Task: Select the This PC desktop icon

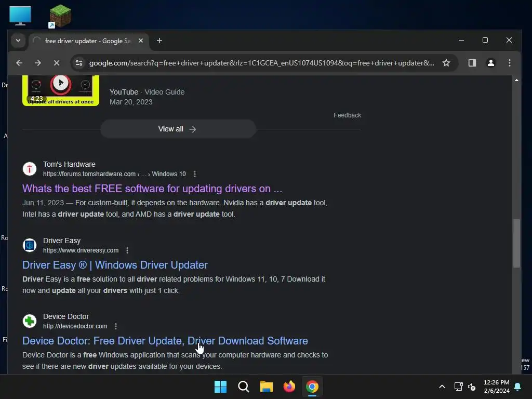Action: [20, 16]
